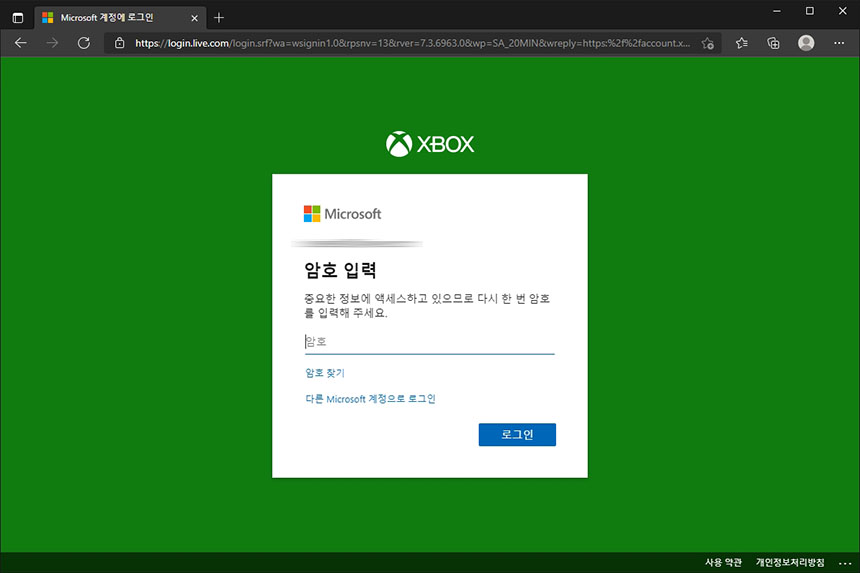This screenshot has width=860, height=573.
Task: Click the 중요한 정보에 액세스하고 instruction text
Action: click(x=427, y=305)
